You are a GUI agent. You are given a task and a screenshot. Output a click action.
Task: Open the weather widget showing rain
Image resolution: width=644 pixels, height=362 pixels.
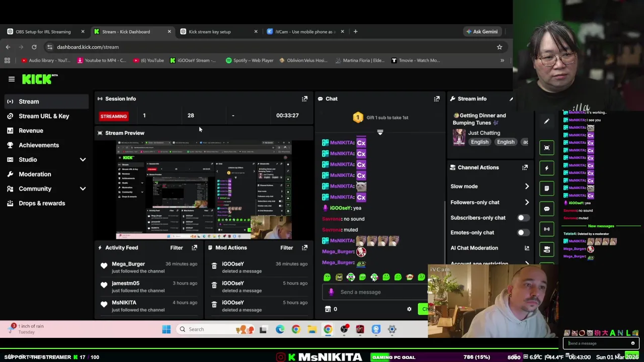[x=26, y=329]
